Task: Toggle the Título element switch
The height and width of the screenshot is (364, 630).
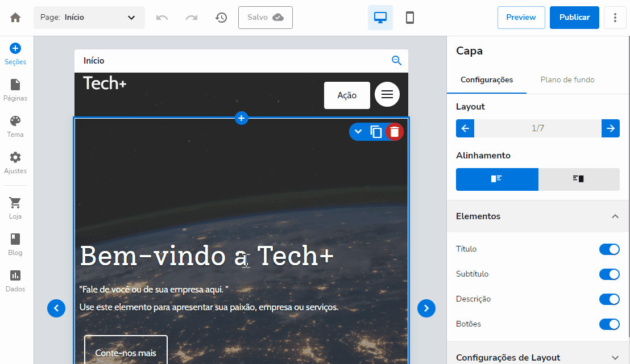Action: pyautogui.click(x=609, y=249)
